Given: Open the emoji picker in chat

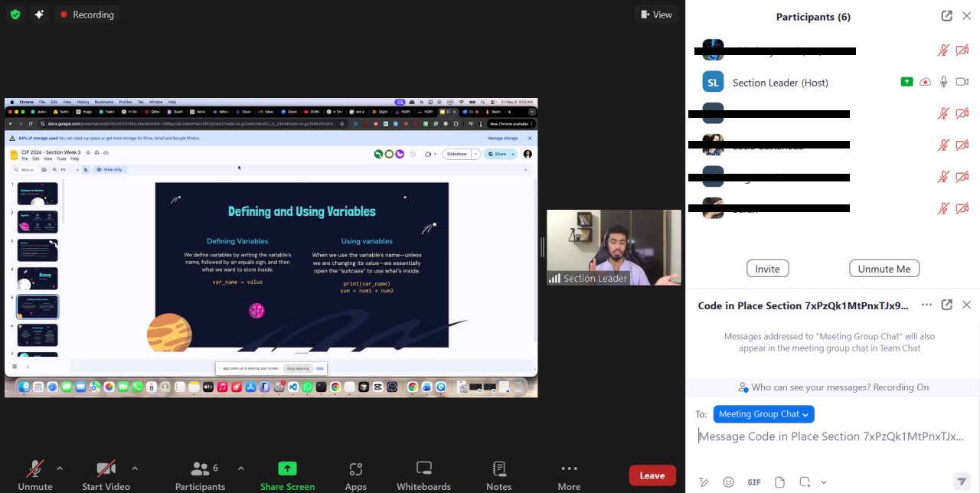Looking at the screenshot, I should pos(729,482).
